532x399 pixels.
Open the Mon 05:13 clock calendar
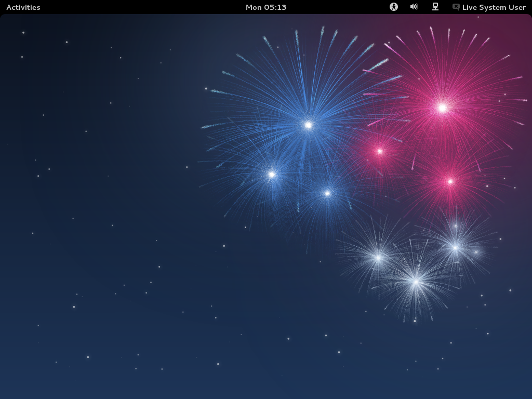tap(266, 7)
